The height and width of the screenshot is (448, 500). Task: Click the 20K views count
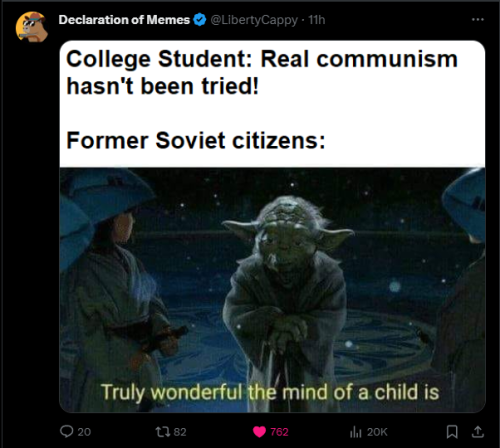tap(377, 432)
